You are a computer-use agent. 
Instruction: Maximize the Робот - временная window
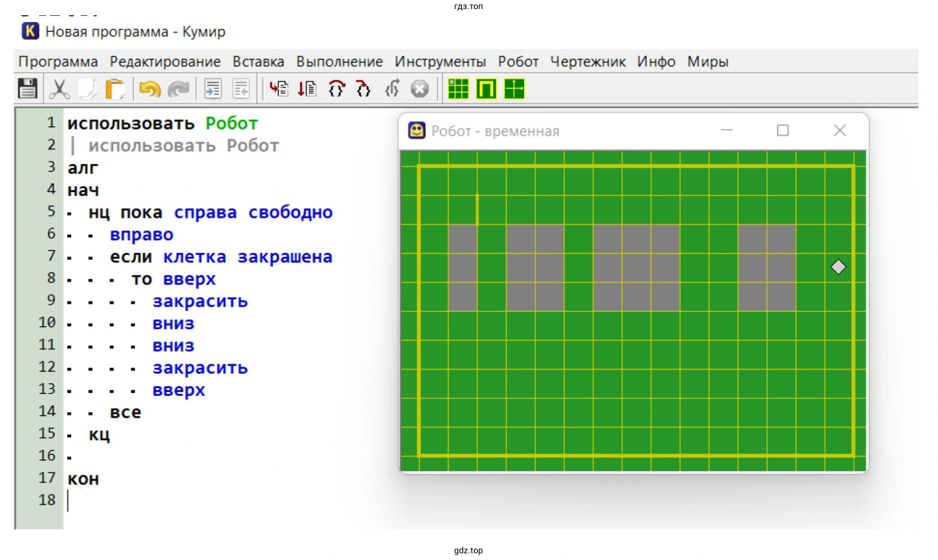[783, 130]
